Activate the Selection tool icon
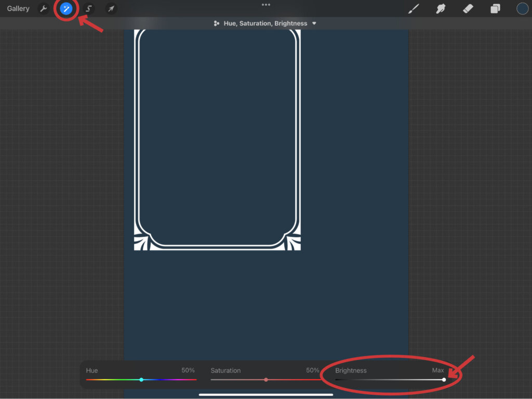This screenshot has height=399, width=532. coord(88,9)
